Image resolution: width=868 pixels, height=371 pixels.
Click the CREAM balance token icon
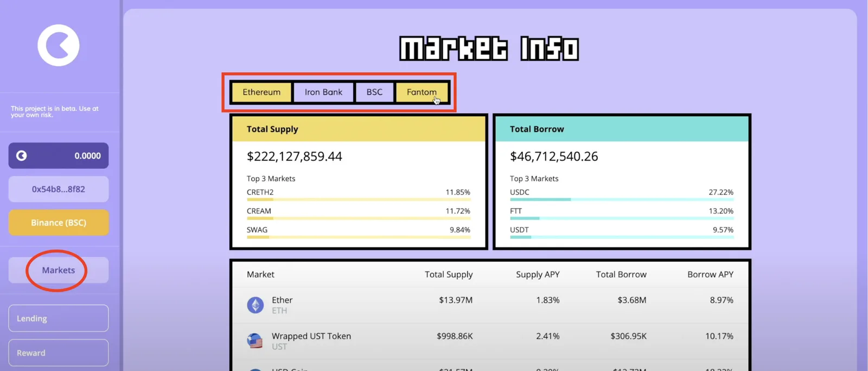click(22, 156)
